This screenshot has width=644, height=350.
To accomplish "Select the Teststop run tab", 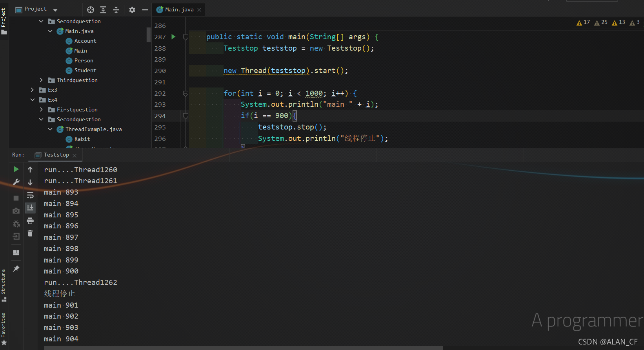I will (56, 155).
